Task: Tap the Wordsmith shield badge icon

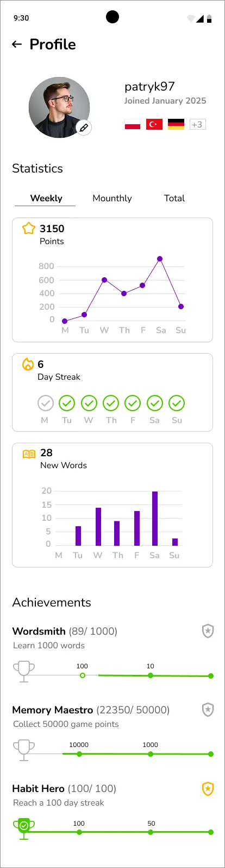Action: [x=208, y=631]
